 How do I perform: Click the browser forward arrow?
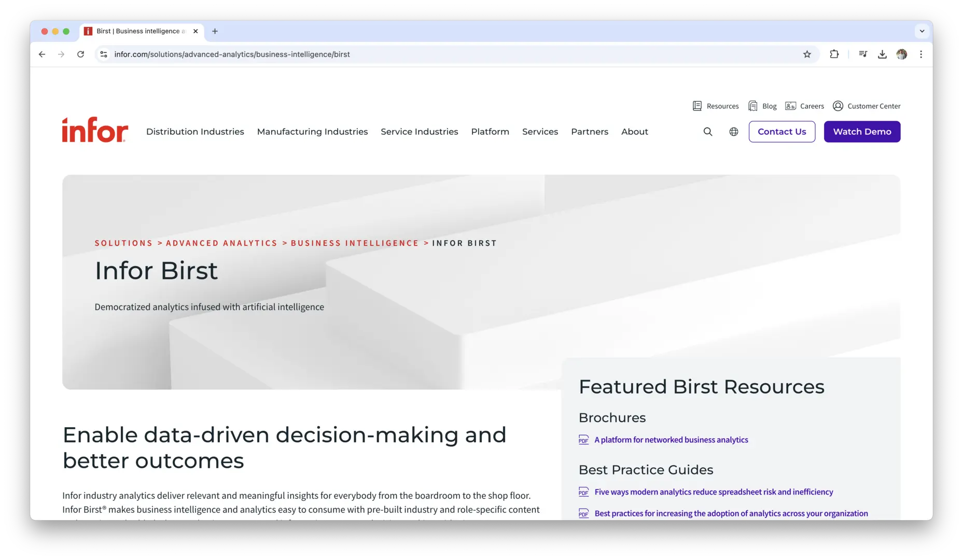[x=61, y=54]
